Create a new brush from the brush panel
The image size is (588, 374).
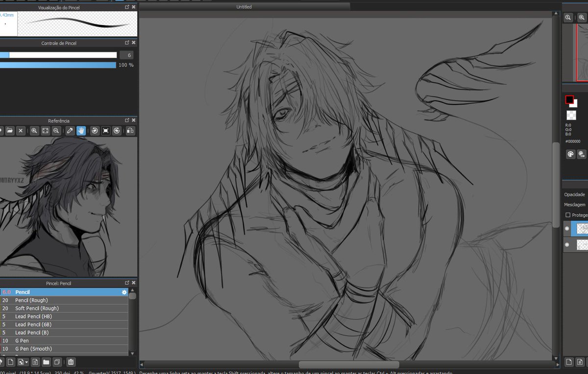10,362
